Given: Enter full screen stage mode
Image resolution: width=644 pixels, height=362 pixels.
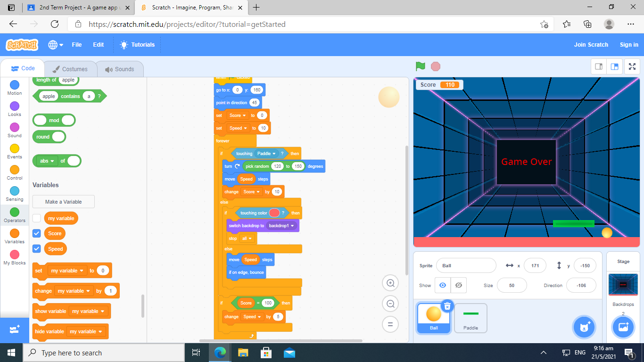Looking at the screenshot, I should click(632, 67).
